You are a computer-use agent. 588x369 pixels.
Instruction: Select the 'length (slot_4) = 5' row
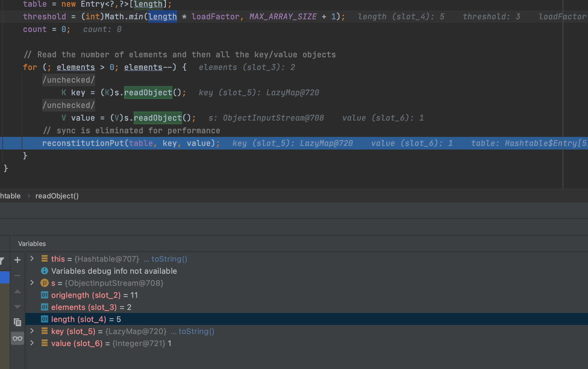tap(306, 319)
